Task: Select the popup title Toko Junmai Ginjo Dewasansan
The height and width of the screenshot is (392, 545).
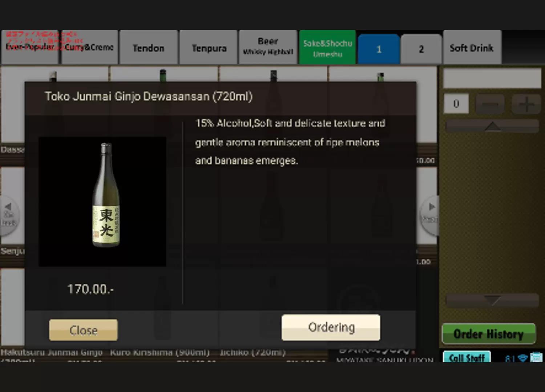Action: tap(149, 97)
